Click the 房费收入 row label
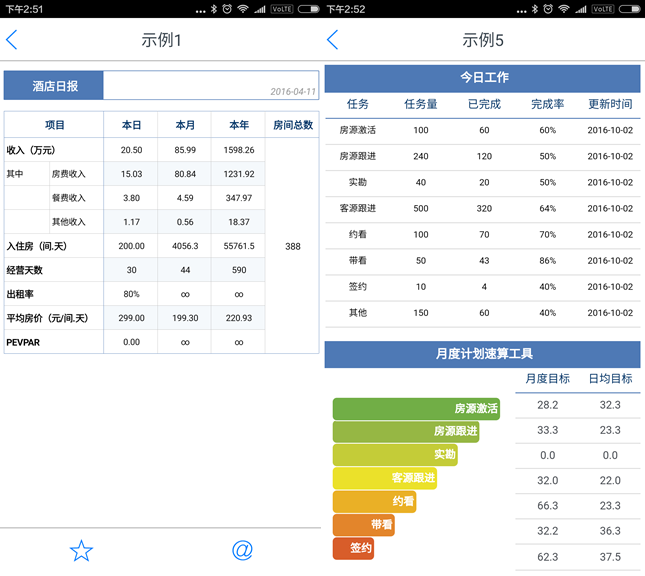The height and width of the screenshot is (576, 645). 68,174
